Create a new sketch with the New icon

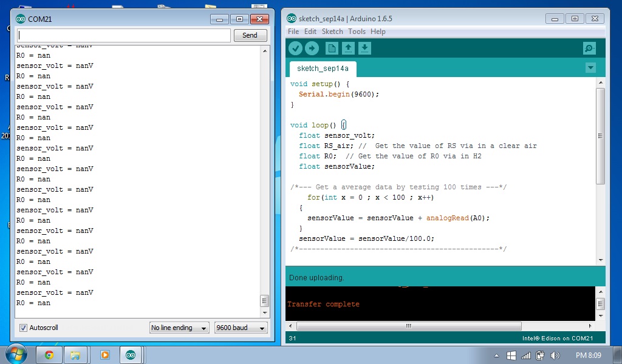coord(332,49)
